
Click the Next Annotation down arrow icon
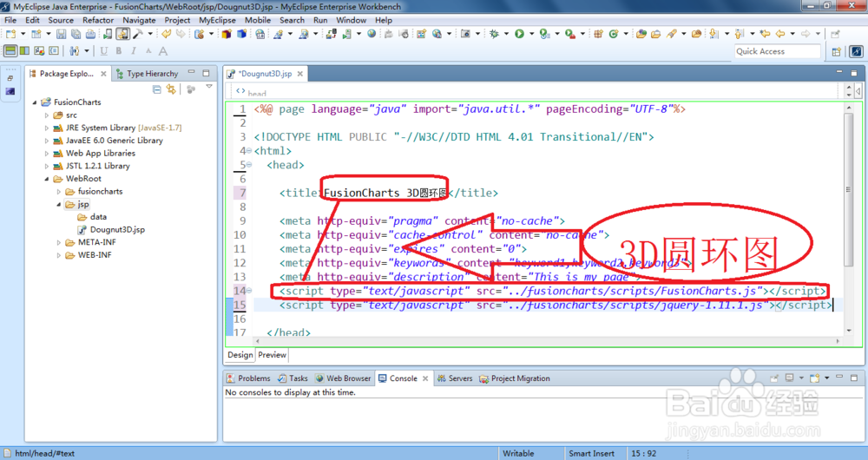click(714, 35)
